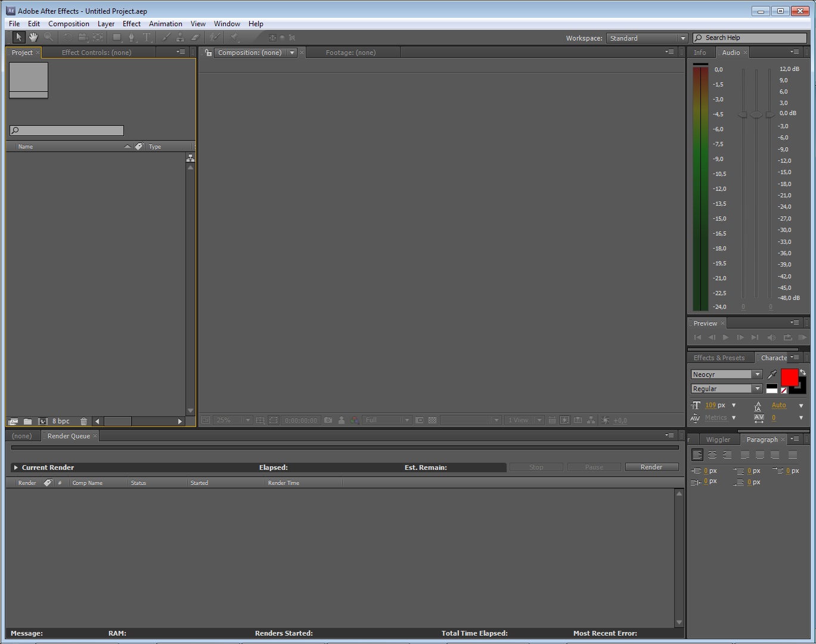Switch to the Effect Controls tab
The image size is (816, 644).
click(x=97, y=52)
